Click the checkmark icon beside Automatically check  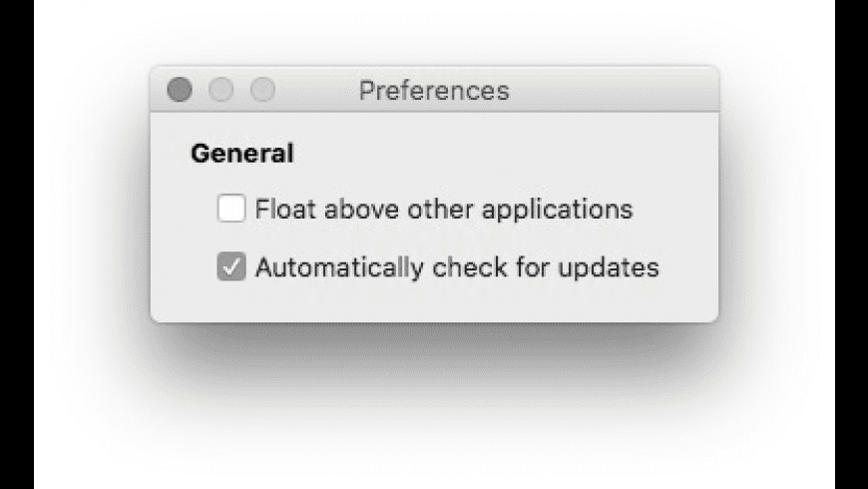pos(231,267)
